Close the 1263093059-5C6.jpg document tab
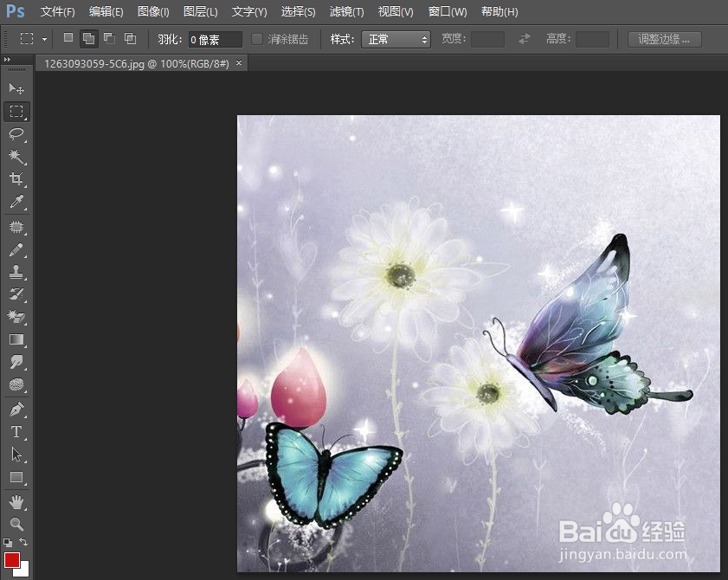Screen dimensions: 728x580 coord(239,62)
